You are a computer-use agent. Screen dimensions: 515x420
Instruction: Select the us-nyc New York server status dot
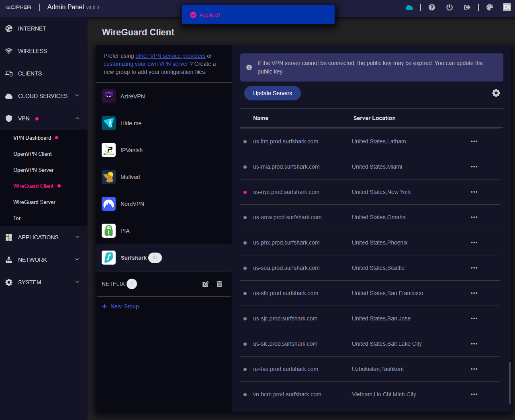245,192
